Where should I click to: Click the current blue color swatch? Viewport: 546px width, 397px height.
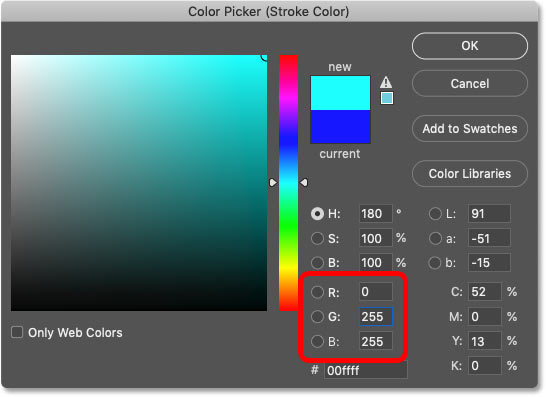click(x=340, y=127)
